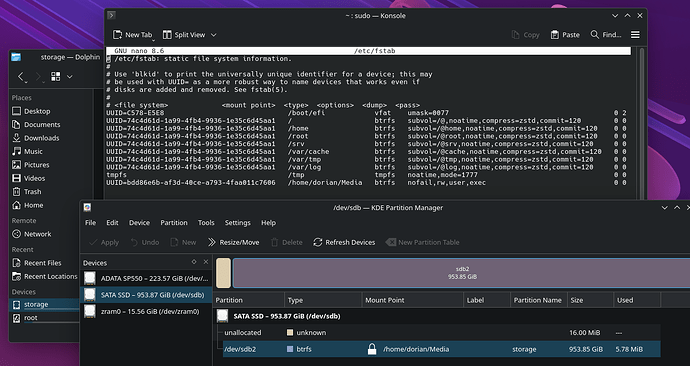Viewport: 690px width, 366px height.
Task: Open File menu in Partition Manager
Action: [90, 223]
